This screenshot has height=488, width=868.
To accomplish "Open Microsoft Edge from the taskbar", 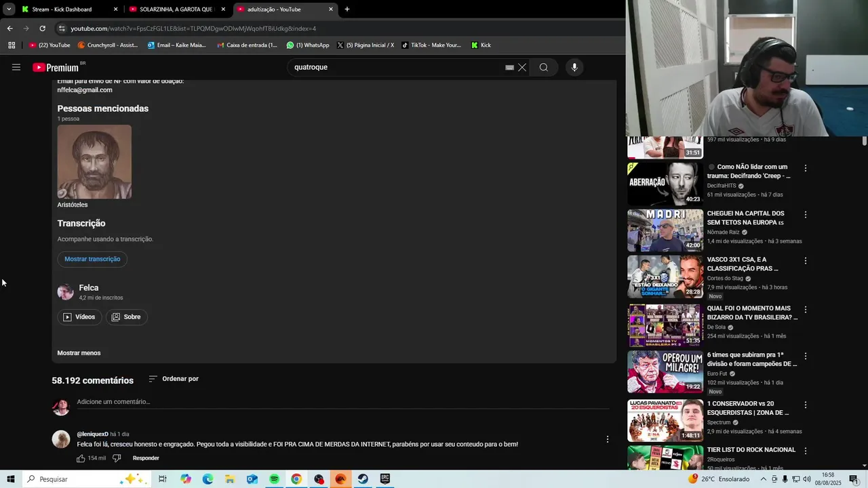I will [208, 479].
